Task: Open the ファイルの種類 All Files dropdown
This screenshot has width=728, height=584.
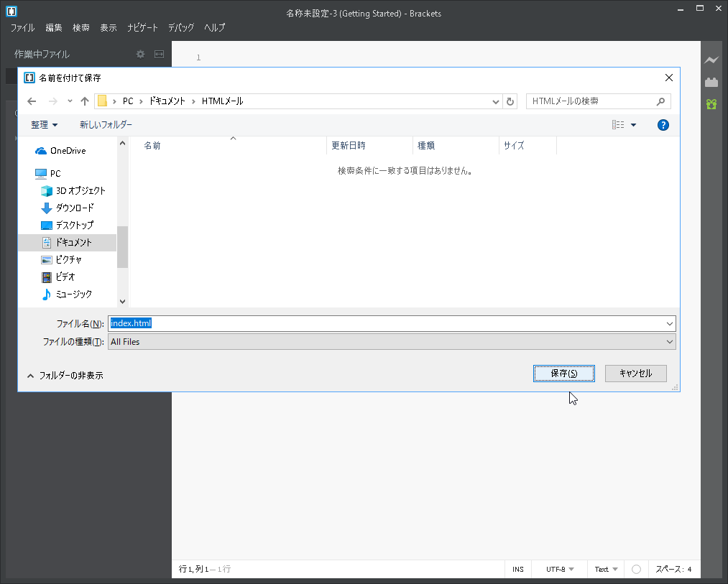Action: tap(392, 342)
